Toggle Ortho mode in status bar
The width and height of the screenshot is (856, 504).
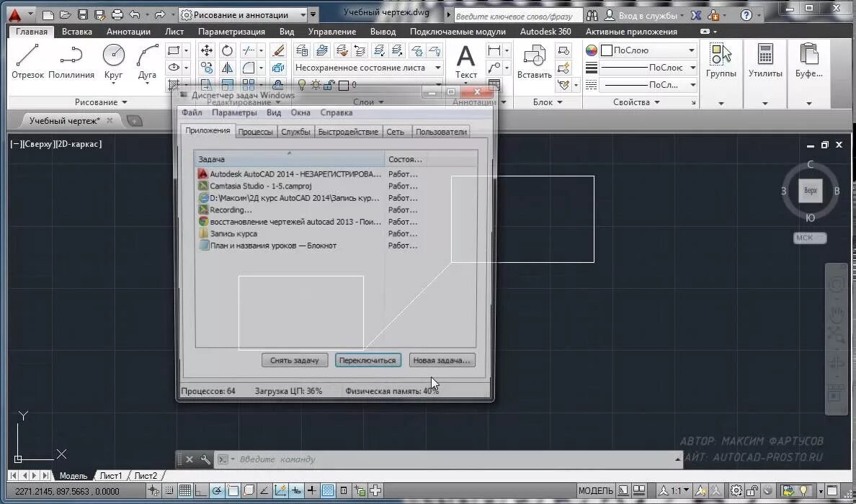pyautogui.click(x=201, y=490)
